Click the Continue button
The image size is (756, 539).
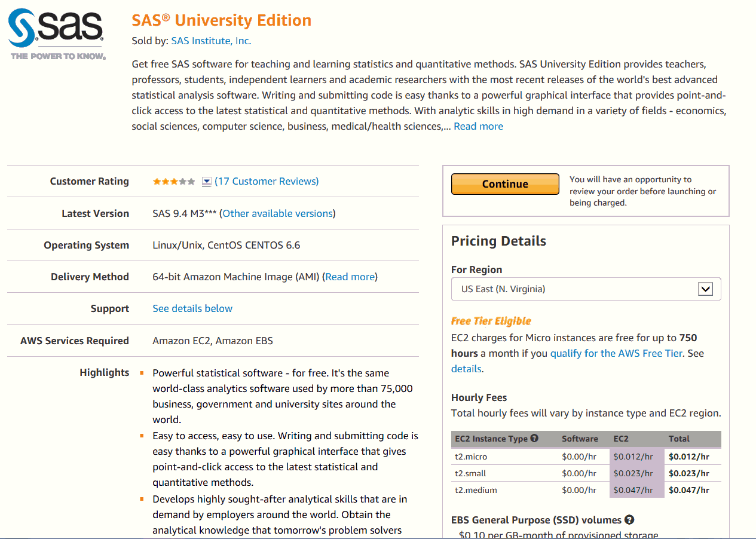click(505, 184)
